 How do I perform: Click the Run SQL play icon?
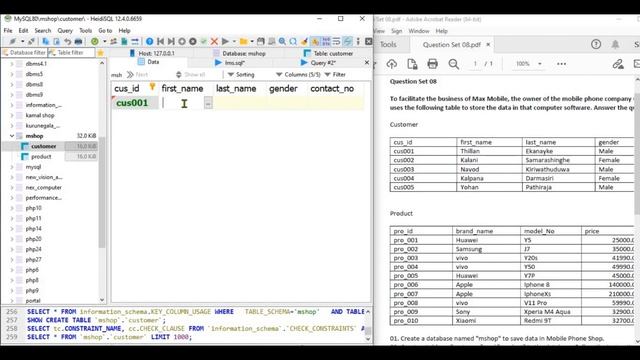[225, 41]
